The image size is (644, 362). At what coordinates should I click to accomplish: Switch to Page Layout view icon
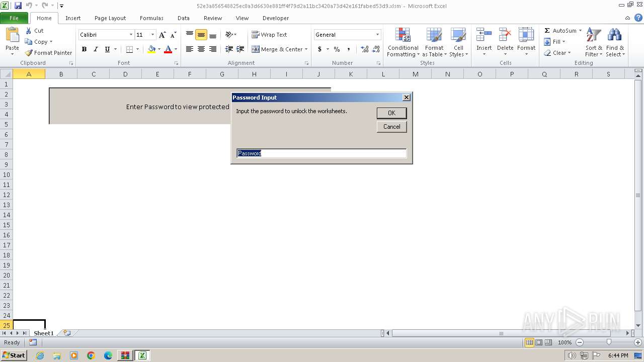pos(539,342)
